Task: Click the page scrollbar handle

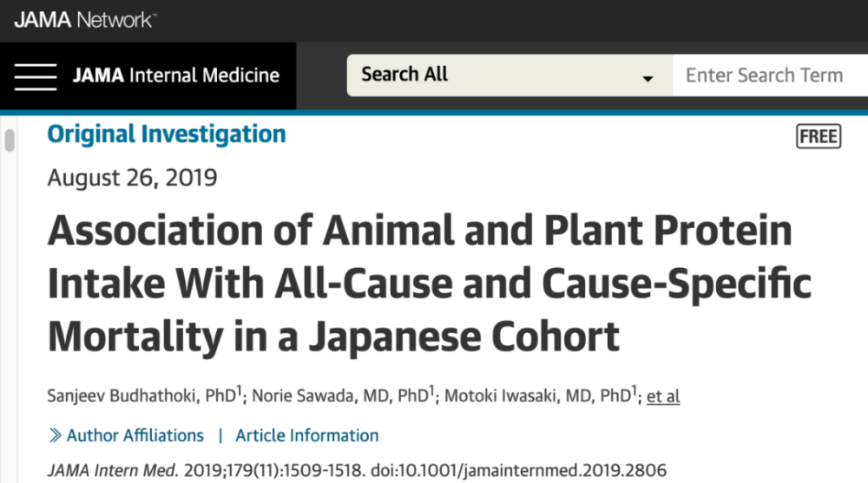Action: coord(10,140)
